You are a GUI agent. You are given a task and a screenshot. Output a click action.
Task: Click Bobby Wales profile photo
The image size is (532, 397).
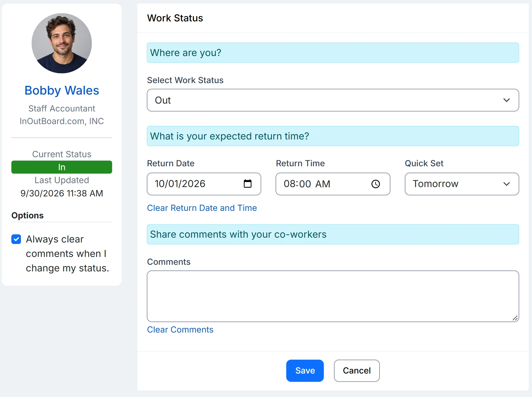click(62, 43)
